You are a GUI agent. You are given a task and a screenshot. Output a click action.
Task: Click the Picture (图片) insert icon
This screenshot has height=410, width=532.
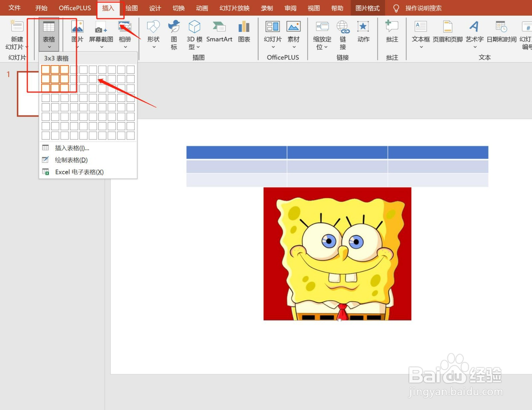click(x=77, y=27)
